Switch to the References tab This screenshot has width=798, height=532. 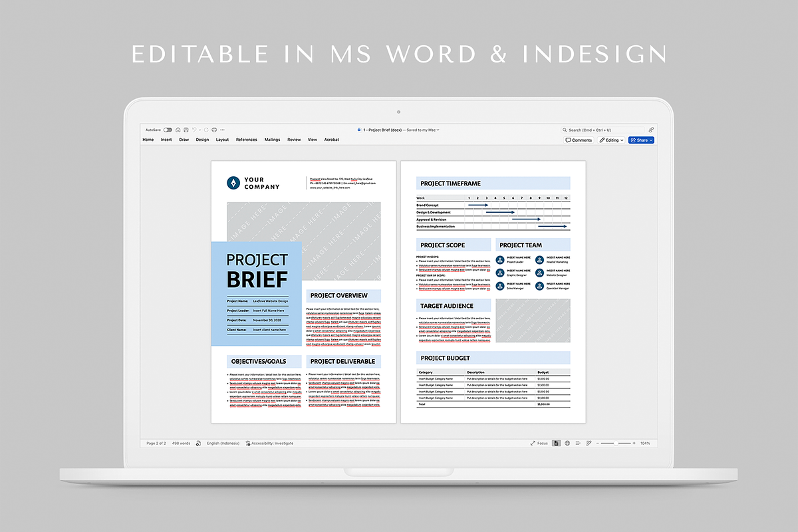(x=246, y=140)
